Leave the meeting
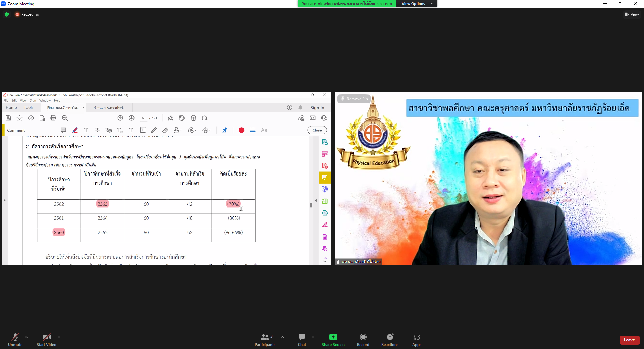Viewport: 644px width, 349px height. pyautogui.click(x=629, y=340)
